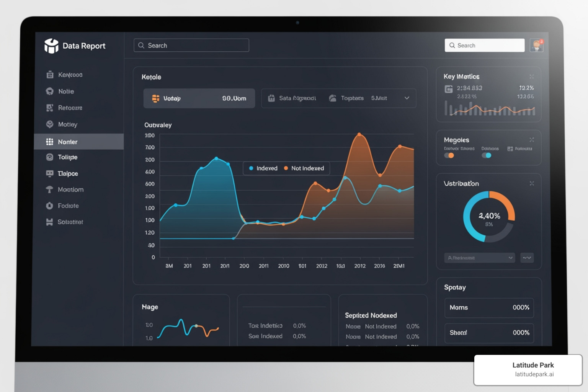Image resolution: width=588 pixels, height=392 pixels.
Task: Click the Notie sidebar icon
Action: 50,91
